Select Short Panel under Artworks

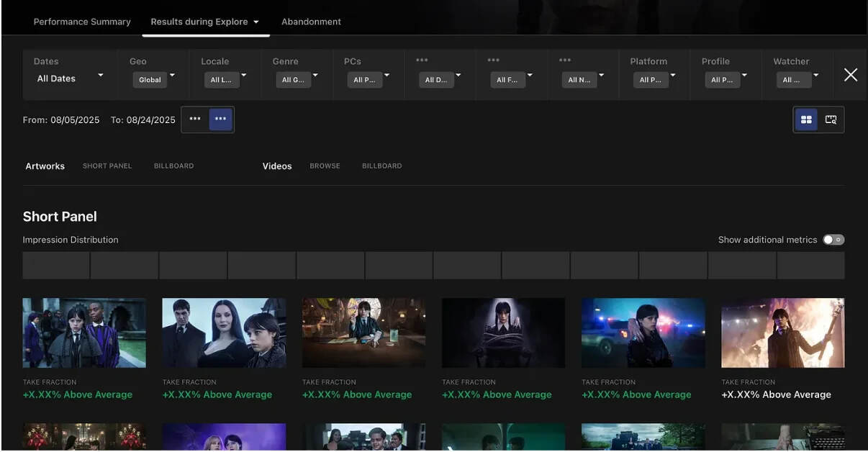tap(107, 166)
